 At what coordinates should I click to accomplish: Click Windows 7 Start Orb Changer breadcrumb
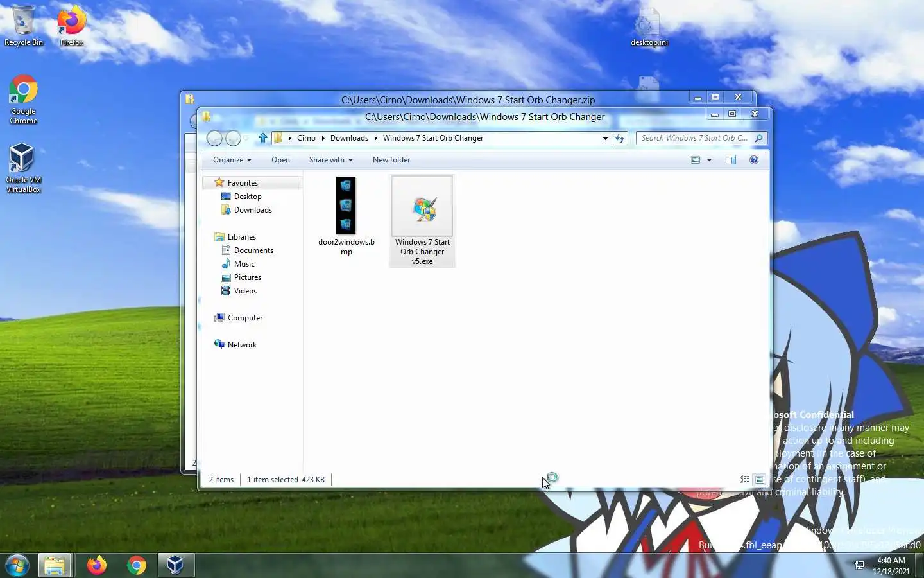(x=433, y=138)
